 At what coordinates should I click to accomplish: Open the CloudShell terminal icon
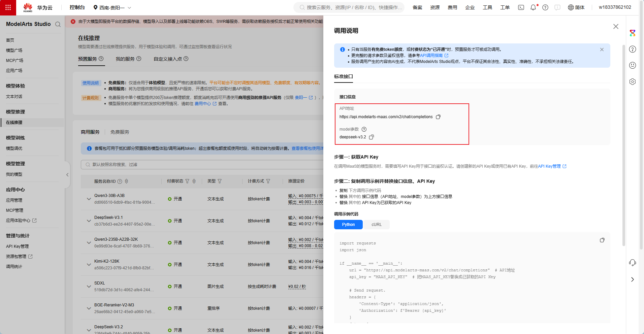click(521, 7)
